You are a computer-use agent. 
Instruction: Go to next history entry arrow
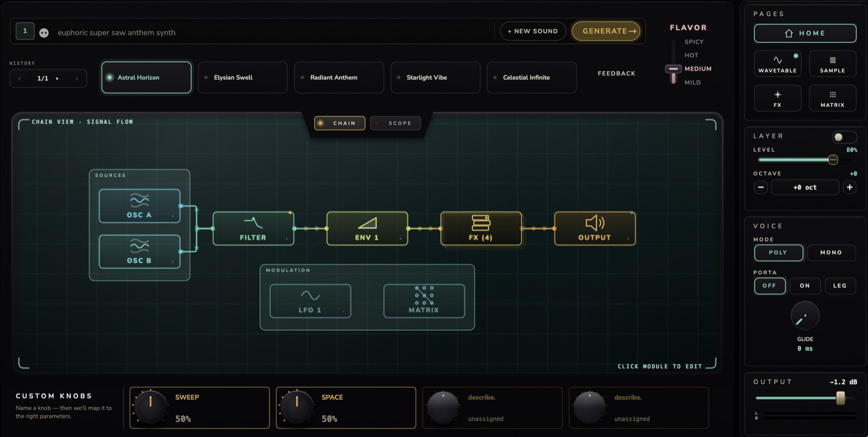(x=77, y=79)
